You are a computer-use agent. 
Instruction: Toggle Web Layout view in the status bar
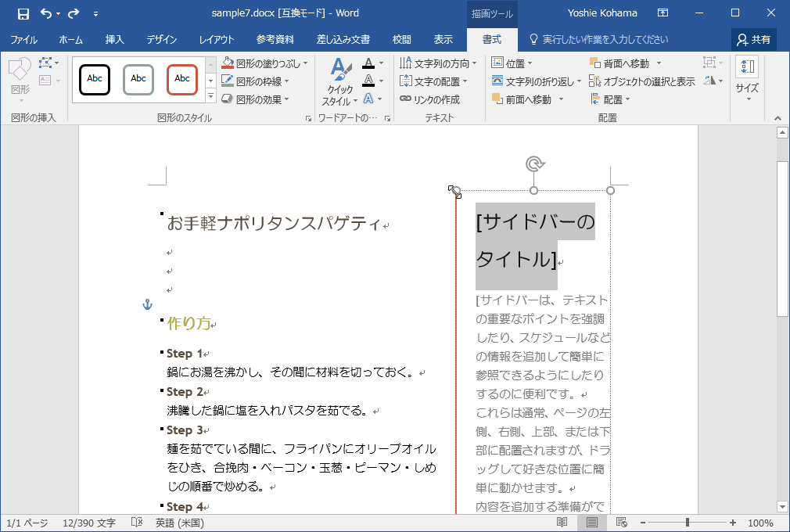point(622,523)
